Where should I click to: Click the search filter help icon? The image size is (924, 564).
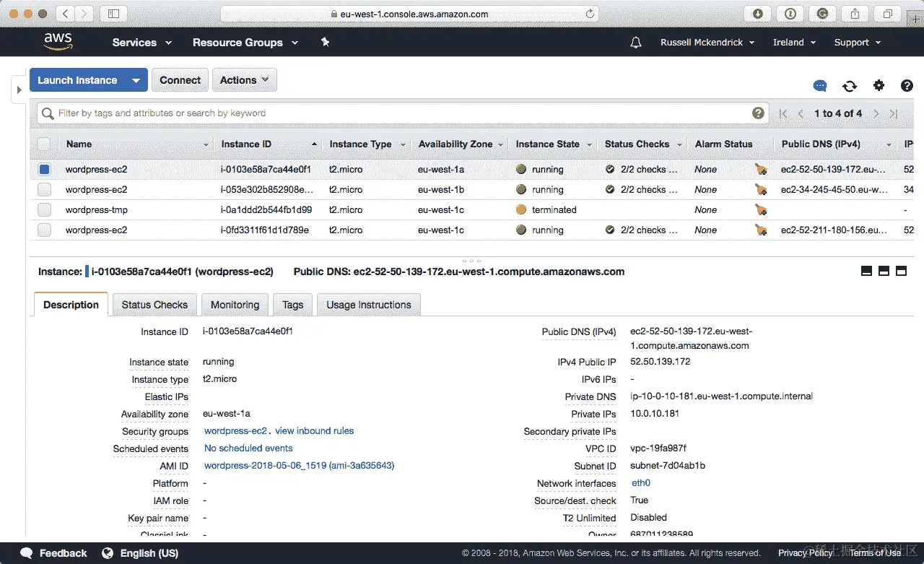(x=758, y=113)
